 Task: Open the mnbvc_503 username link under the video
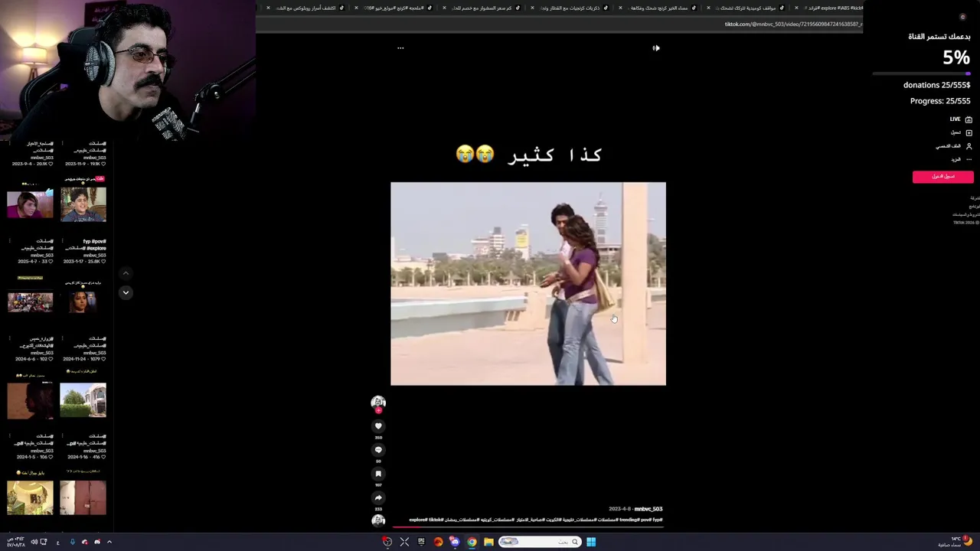pos(648,509)
